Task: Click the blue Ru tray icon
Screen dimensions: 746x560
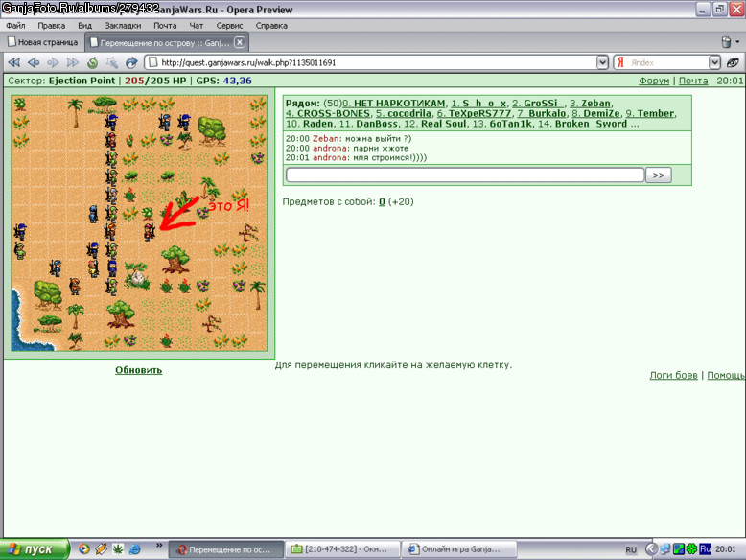Action: (705, 549)
